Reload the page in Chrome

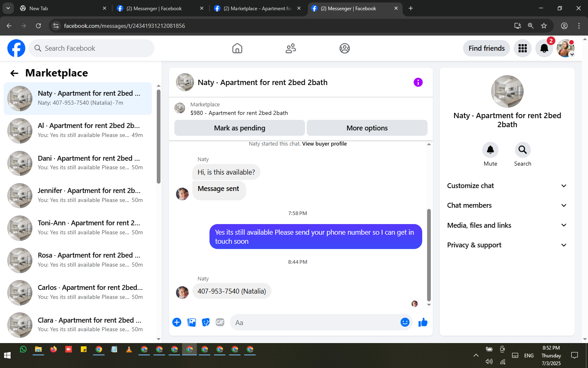click(x=38, y=26)
